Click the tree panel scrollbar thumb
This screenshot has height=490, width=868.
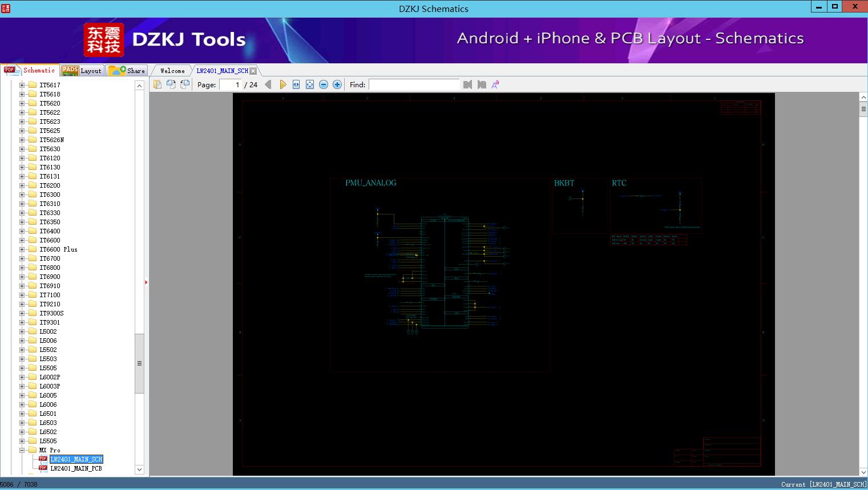[139, 363]
